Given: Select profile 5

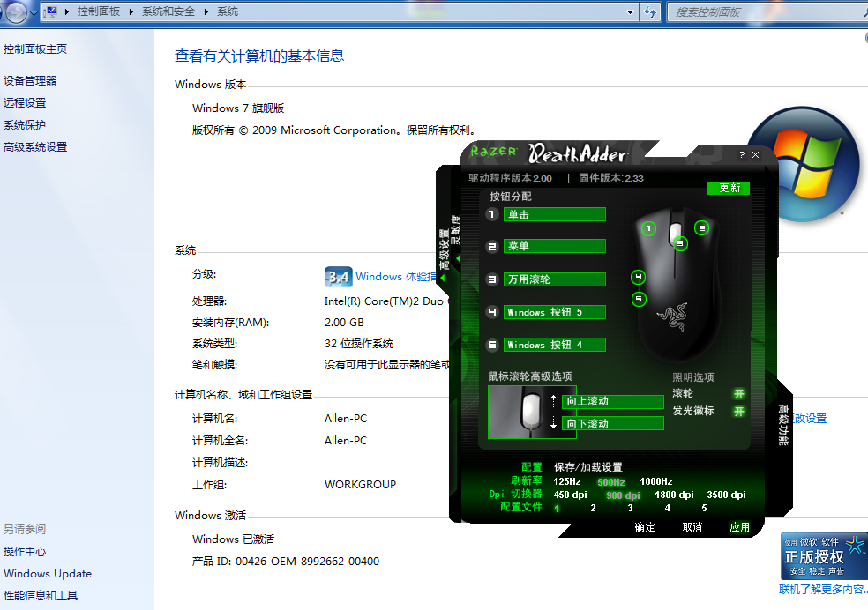Looking at the screenshot, I should (x=704, y=508).
